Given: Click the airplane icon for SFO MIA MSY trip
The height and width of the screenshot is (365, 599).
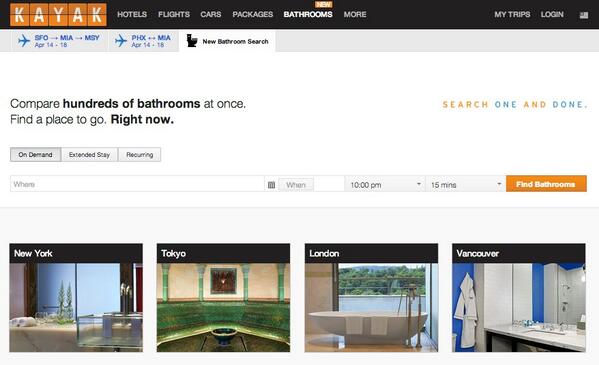Looking at the screenshot, I should pyautogui.click(x=24, y=41).
